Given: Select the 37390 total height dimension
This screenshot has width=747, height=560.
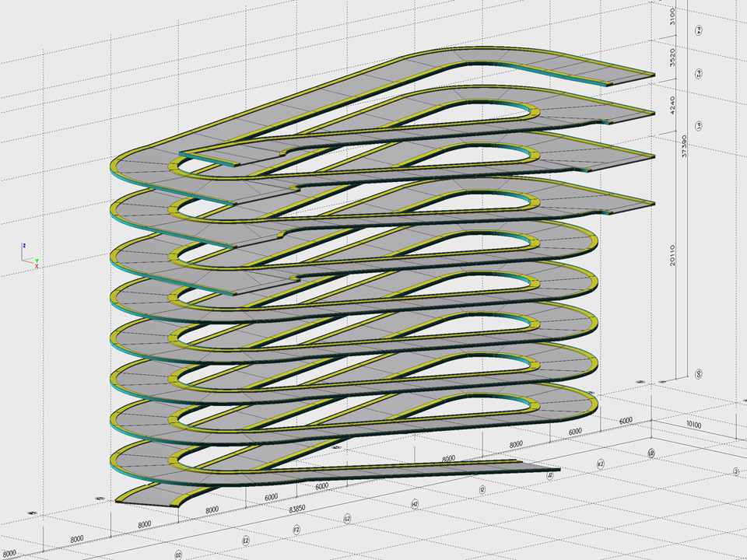Looking at the screenshot, I should pyautogui.click(x=685, y=147).
